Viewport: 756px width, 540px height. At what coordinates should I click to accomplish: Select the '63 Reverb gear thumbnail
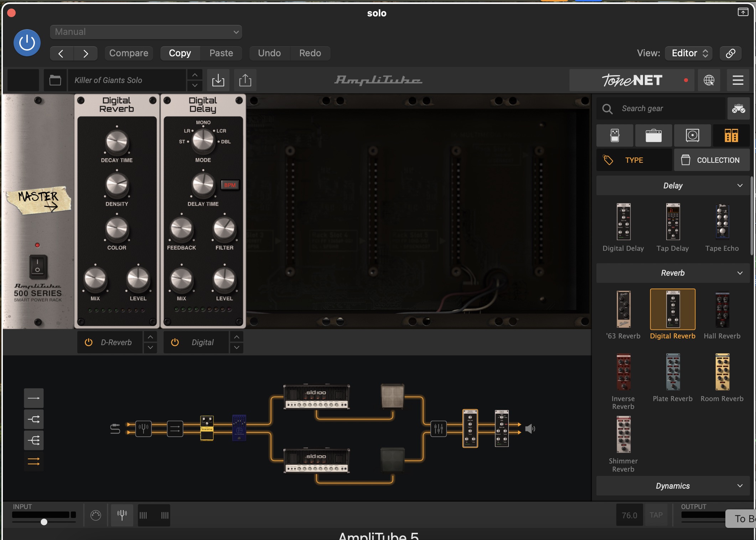coord(623,309)
